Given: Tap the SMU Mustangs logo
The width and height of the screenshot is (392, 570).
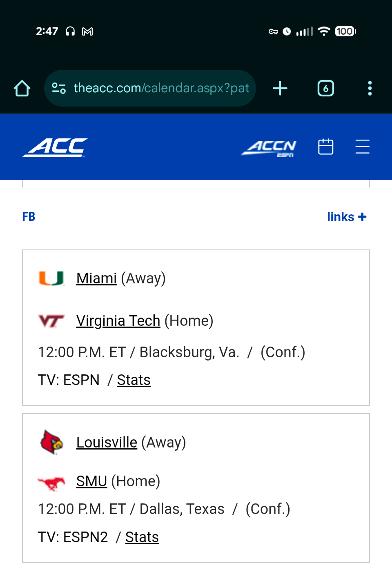Looking at the screenshot, I should click(51, 483).
